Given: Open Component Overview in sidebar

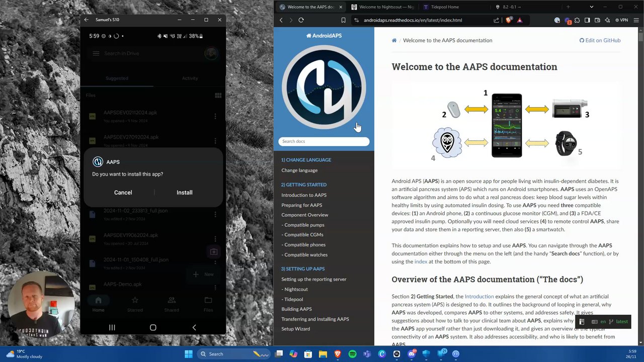Looking at the screenshot, I should pos(305,215).
